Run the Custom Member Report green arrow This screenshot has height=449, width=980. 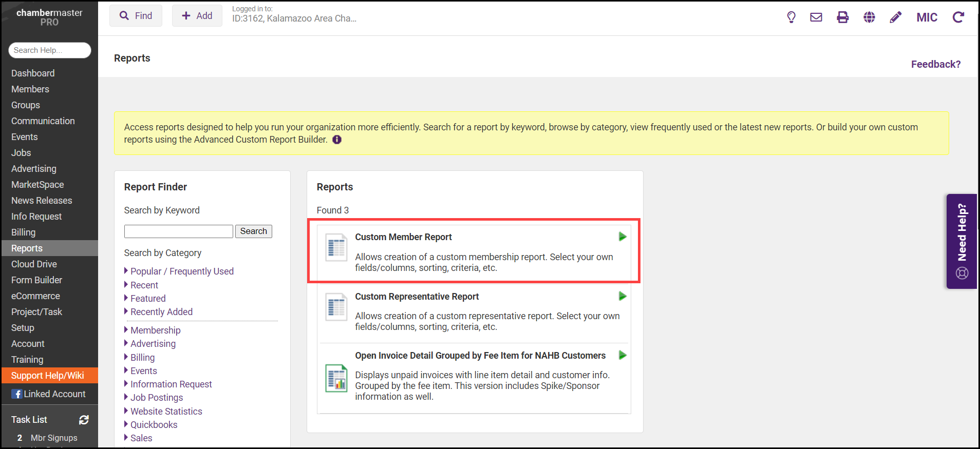622,237
